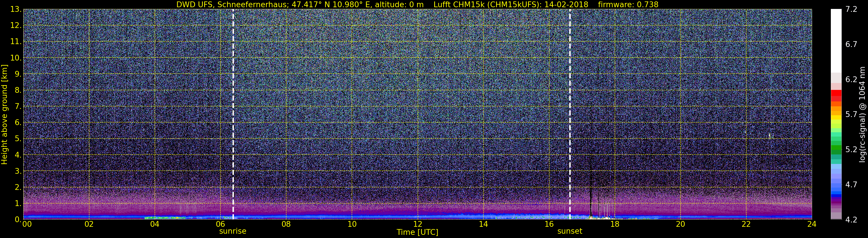This screenshot has width=868, height=238.
Task: Click the '10.' height axis tick label
Action: [x=16, y=58]
